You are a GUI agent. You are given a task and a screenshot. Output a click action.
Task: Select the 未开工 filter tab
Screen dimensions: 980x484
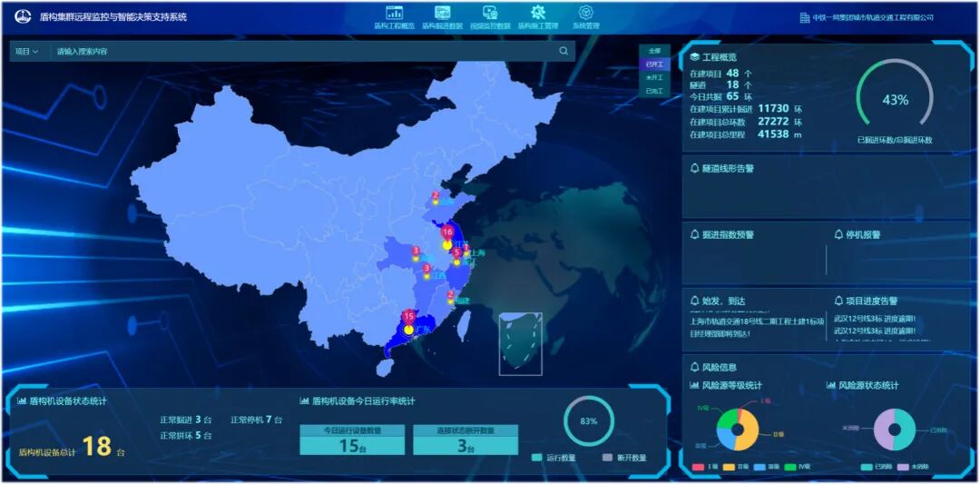(x=654, y=77)
